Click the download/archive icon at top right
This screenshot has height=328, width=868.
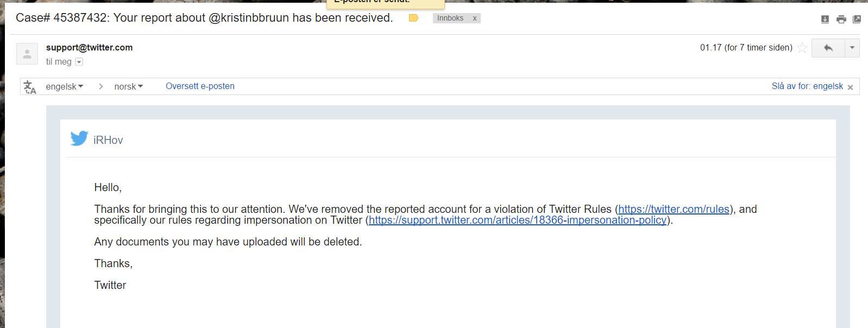[x=825, y=19]
